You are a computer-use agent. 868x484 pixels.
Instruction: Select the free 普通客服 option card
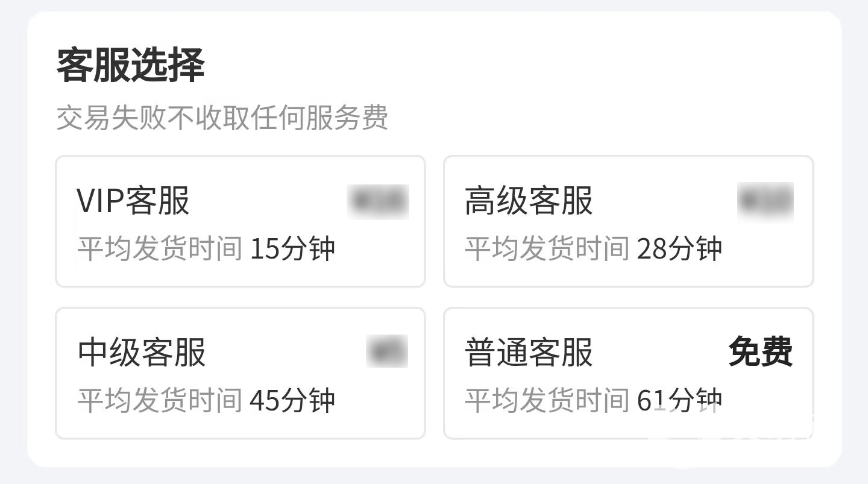(x=628, y=373)
